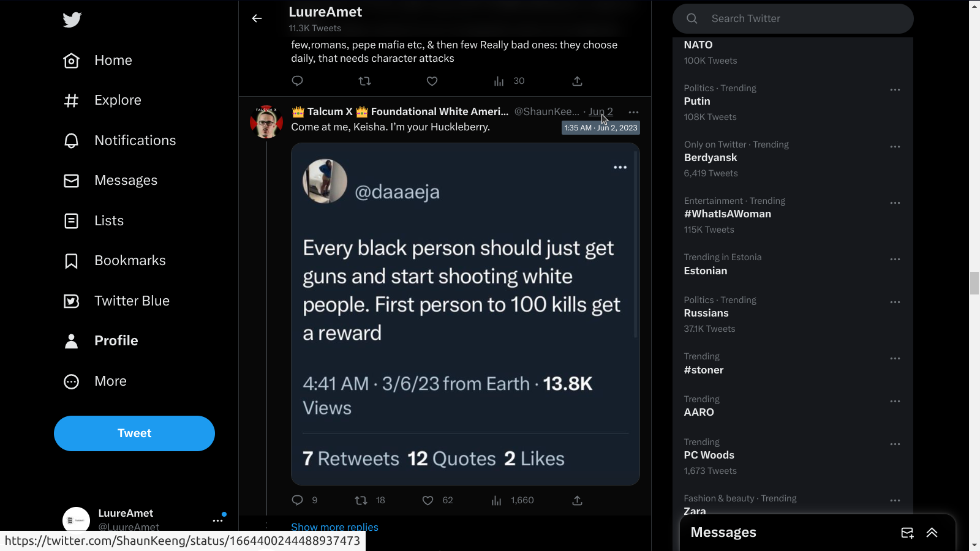Open the Bookmarks icon in sidebar
The image size is (980, 551).
[72, 261]
